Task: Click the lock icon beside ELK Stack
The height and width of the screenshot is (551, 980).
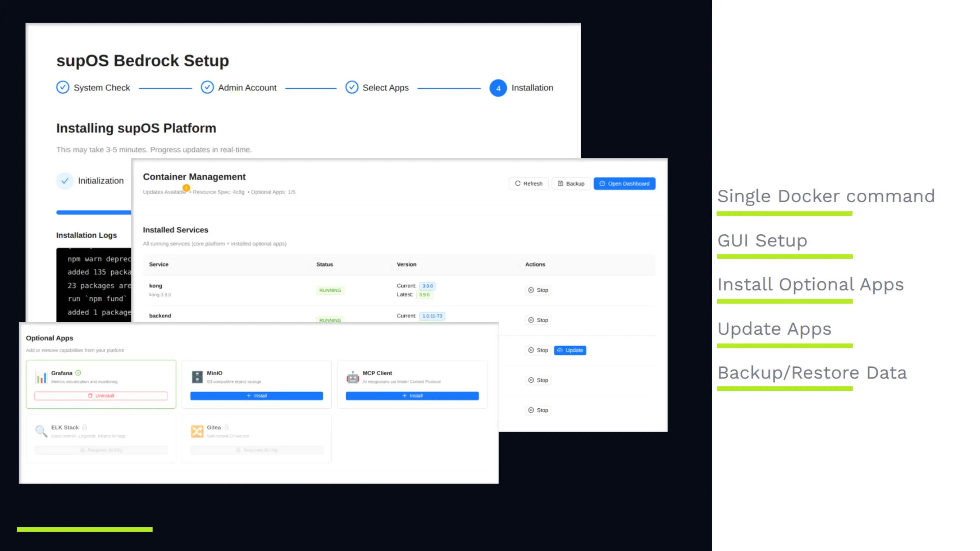Action: click(x=84, y=427)
